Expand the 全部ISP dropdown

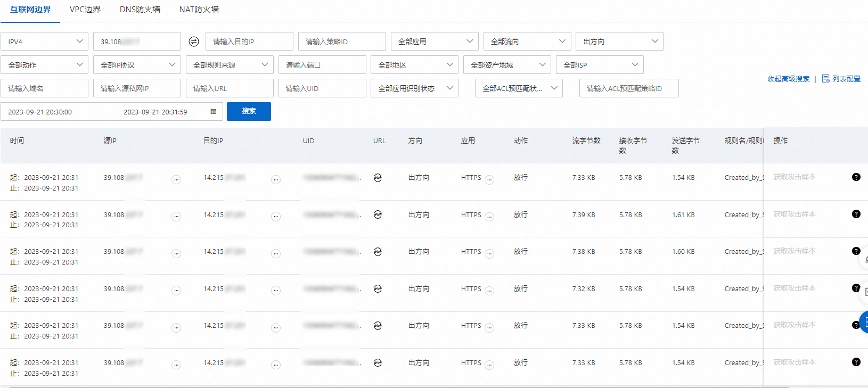[x=600, y=65]
